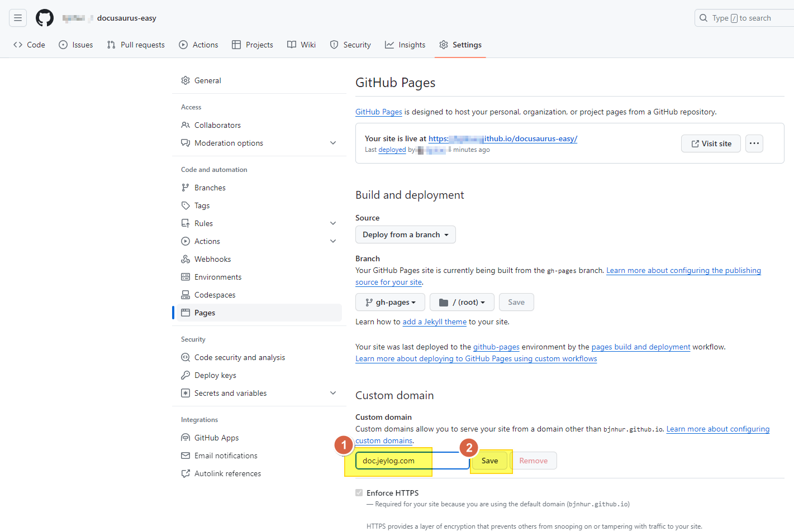This screenshot has height=532, width=794.
Task: Open the Wiki tab
Action: tap(302, 45)
